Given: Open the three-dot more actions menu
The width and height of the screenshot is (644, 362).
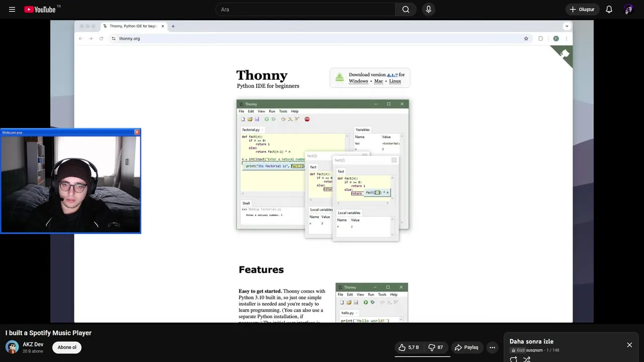Looking at the screenshot, I should tap(493, 347).
